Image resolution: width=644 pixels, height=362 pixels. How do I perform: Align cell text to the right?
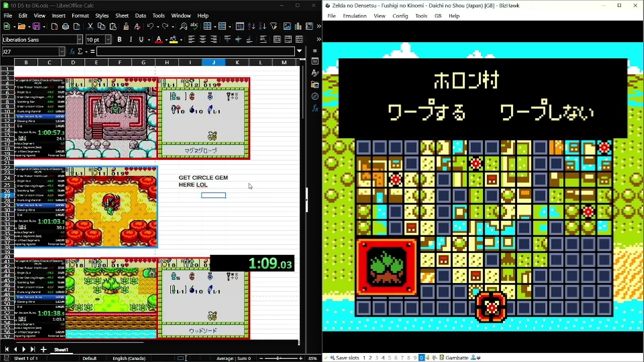(214, 39)
